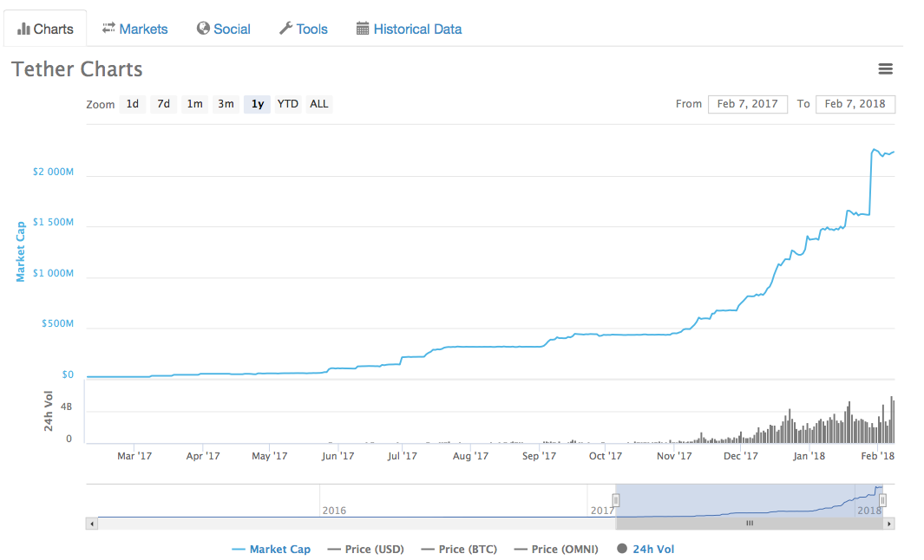This screenshot has width=924, height=560.
Task: Click the bar chart icon in Charts tab
Action: pos(23,29)
